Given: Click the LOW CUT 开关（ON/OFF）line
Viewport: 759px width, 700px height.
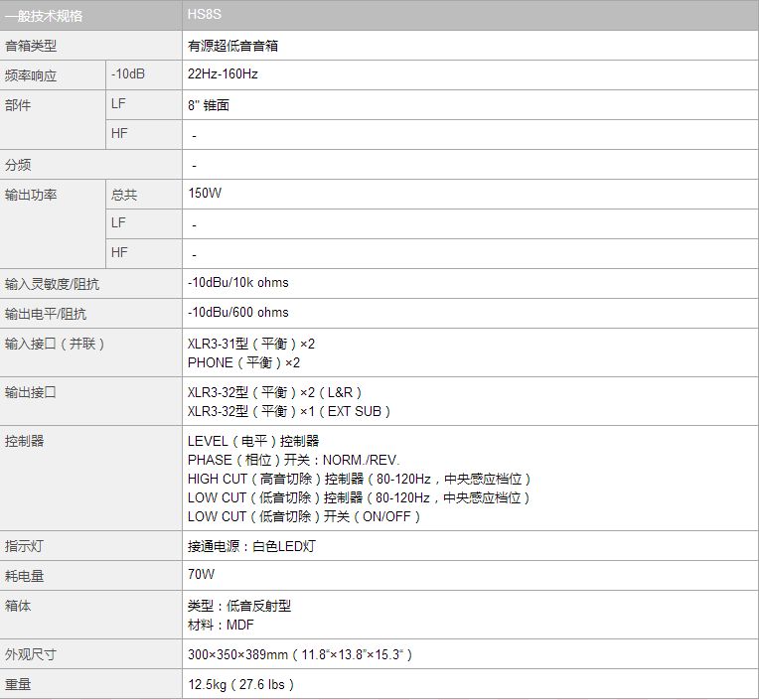Looking at the screenshot, I should 304,516.
